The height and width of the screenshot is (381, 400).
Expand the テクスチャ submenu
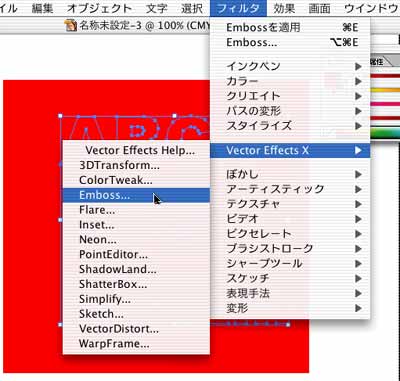[290, 204]
